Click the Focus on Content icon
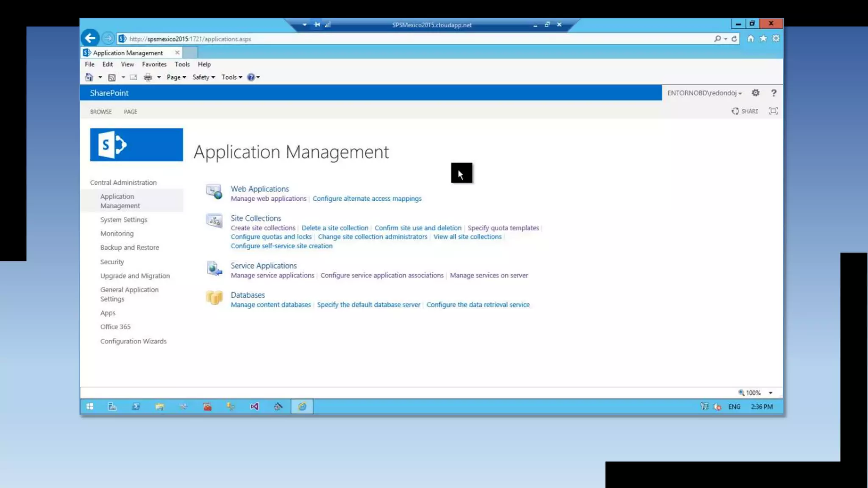Screen dimensions: 868x488 click(773, 111)
